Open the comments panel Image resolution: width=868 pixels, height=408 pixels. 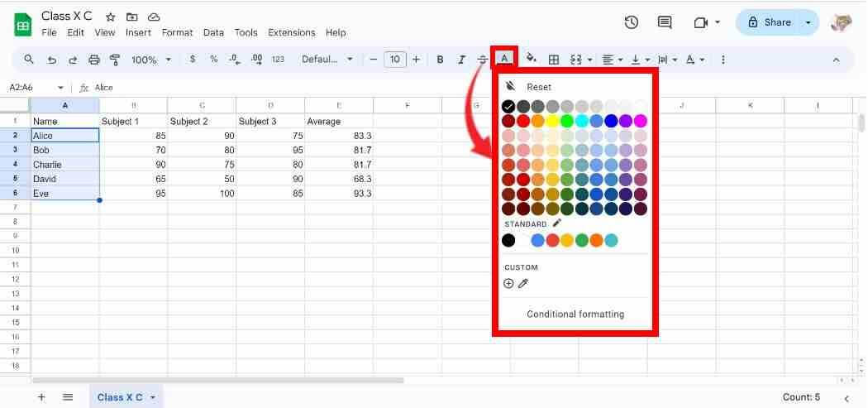(665, 22)
